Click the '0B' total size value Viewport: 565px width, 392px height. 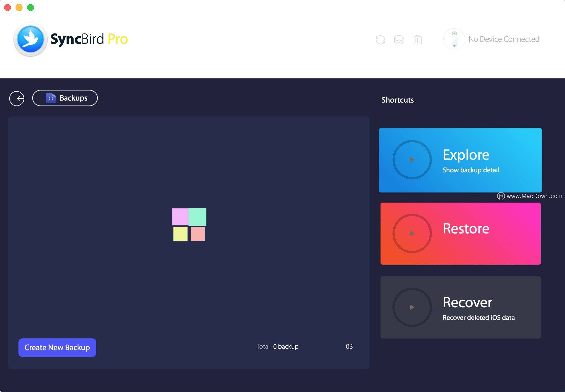pos(349,346)
